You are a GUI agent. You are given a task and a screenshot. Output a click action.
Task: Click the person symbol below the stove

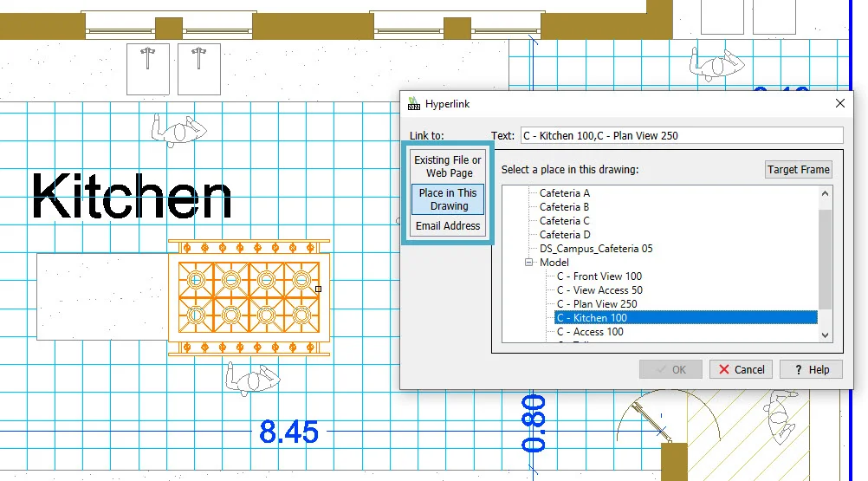pos(253,378)
